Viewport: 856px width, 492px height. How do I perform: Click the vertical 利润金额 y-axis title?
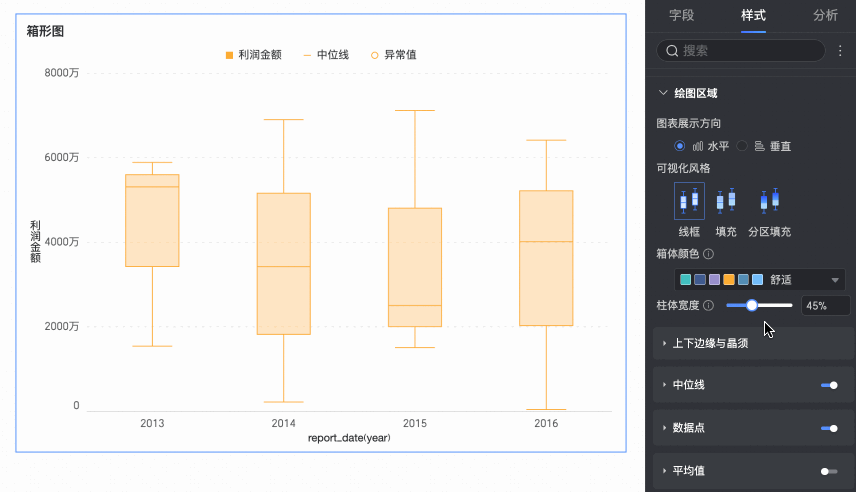tap(35, 242)
